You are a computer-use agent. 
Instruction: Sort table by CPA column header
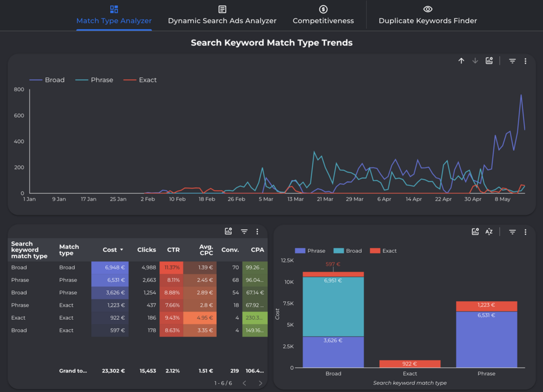257,250
